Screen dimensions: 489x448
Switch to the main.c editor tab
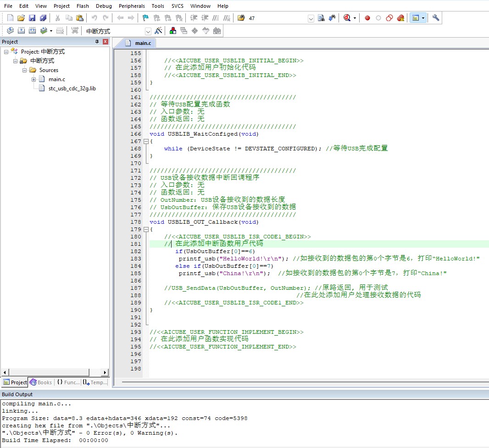pyautogui.click(x=139, y=43)
